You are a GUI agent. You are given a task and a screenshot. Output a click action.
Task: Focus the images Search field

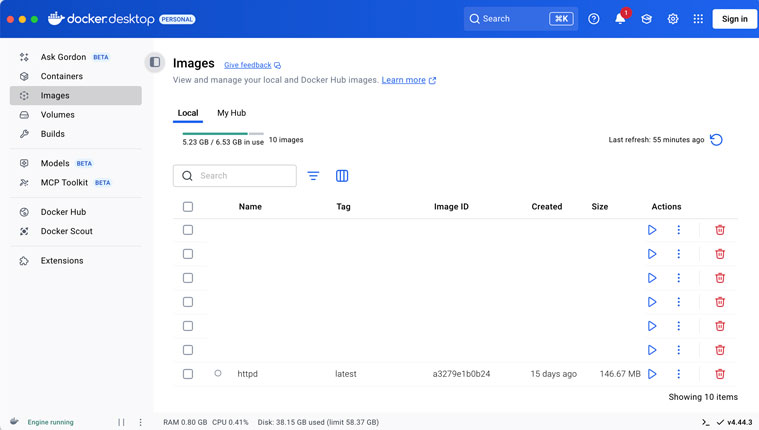[235, 176]
